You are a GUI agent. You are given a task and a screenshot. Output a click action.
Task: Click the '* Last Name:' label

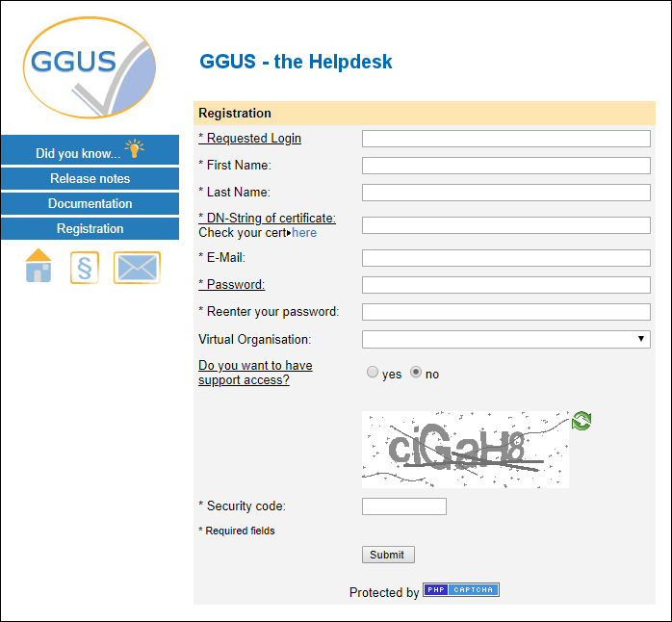point(234,192)
